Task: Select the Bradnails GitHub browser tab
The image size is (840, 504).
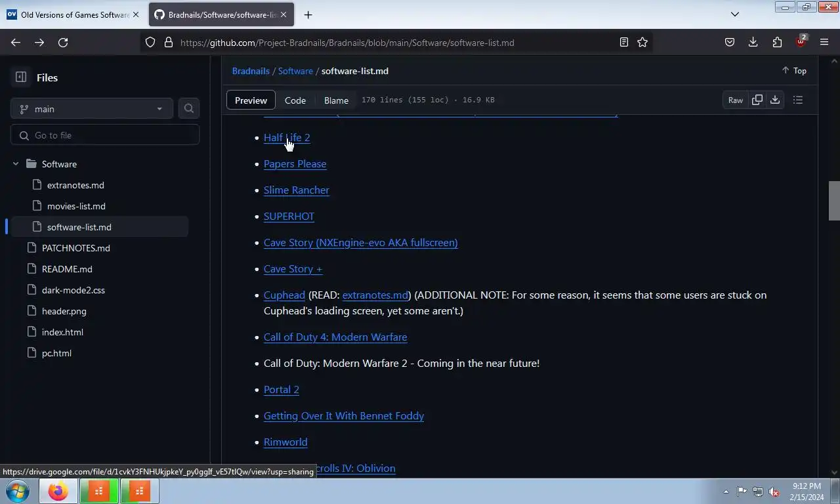Action: [x=221, y=14]
